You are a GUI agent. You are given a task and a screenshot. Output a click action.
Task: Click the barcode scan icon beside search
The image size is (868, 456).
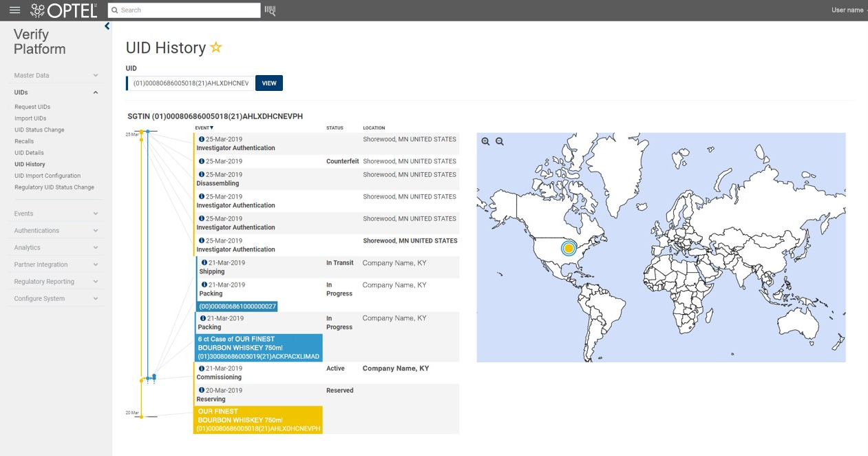click(x=270, y=10)
